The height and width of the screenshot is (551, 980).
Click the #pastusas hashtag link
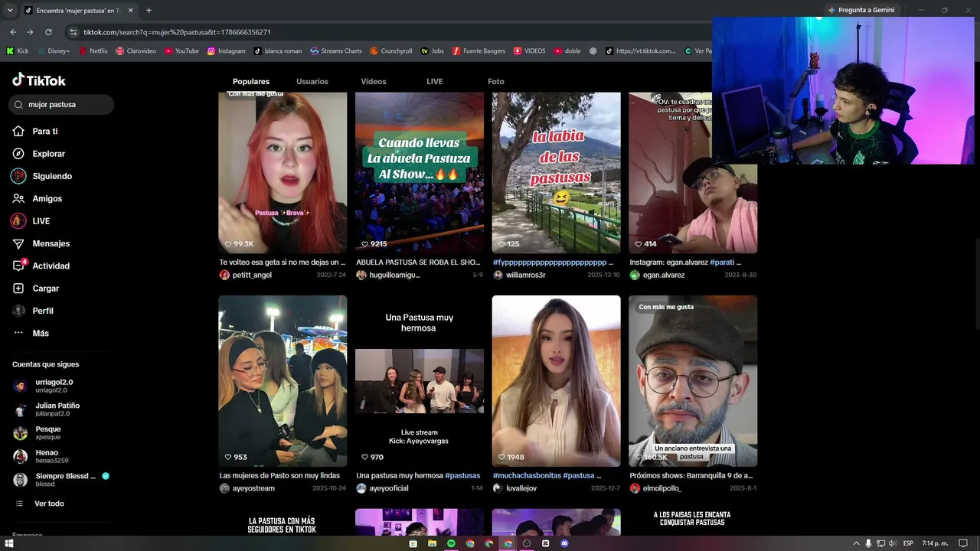pos(462,476)
